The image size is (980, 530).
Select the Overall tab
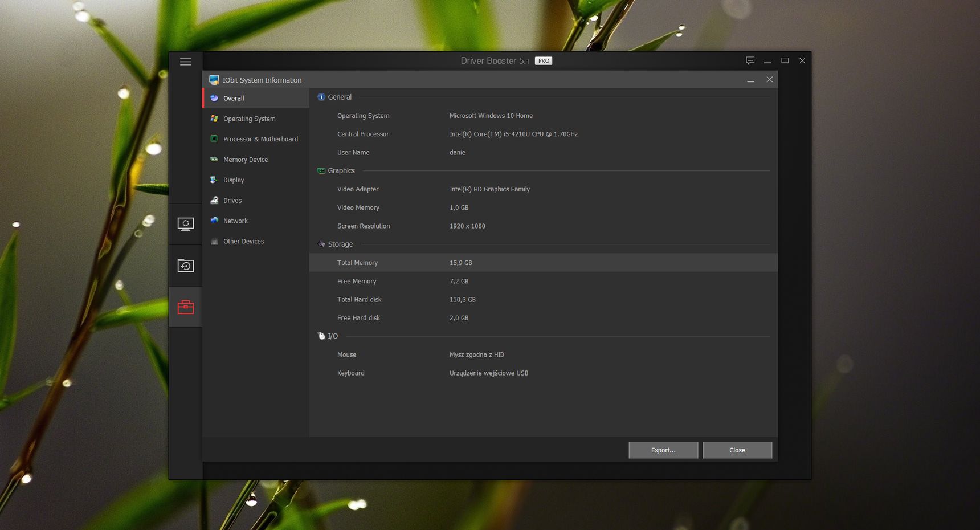256,98
